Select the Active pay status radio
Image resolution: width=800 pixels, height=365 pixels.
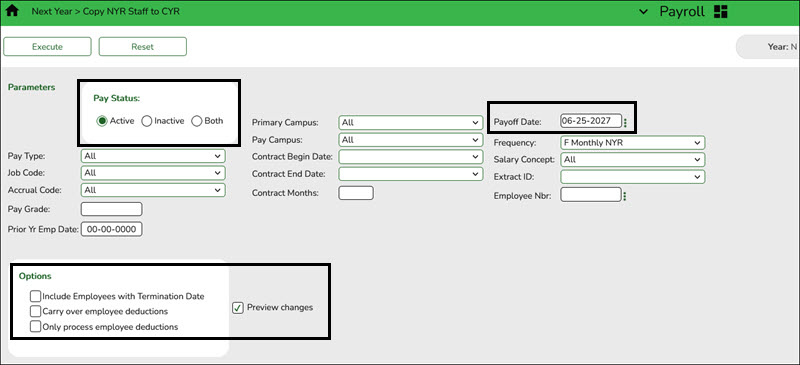102,121
